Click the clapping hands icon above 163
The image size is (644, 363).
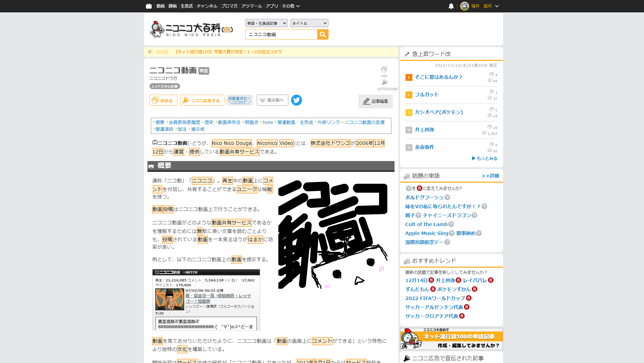(384, 69)
